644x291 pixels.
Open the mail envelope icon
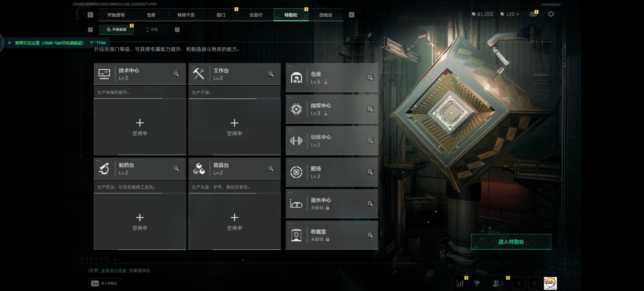[x=533, y=14]
